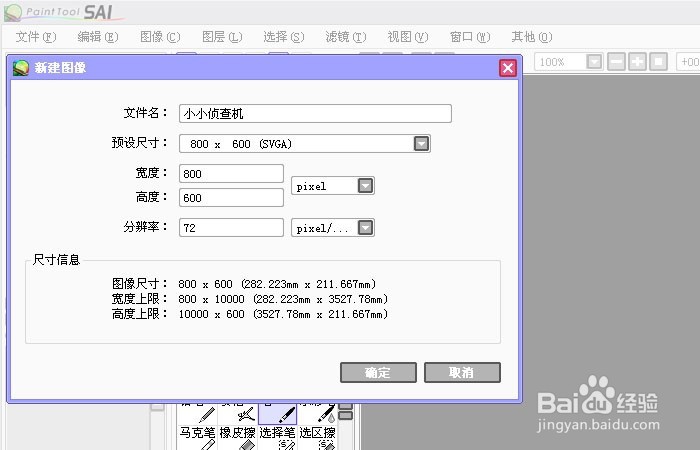
Task: Click the 宽度 width input field
Action: tap(231, 174)
